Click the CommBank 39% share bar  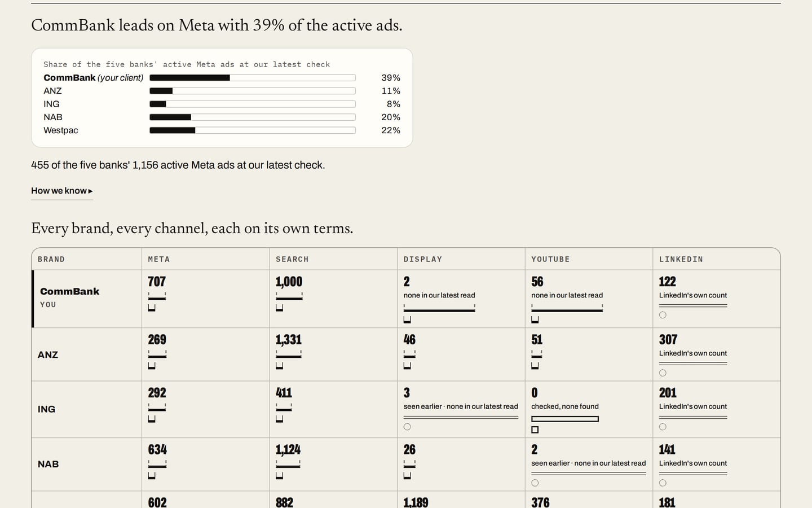pyautogui.click(x=253, y=78)
